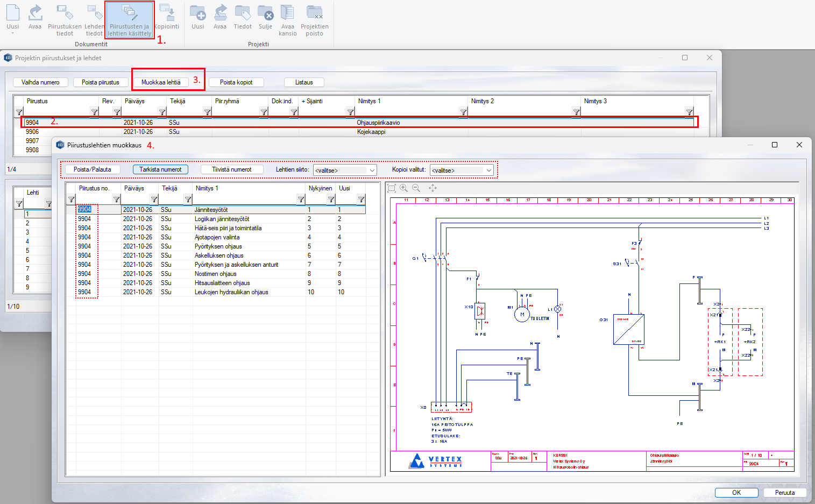Click the zoom out magnifier above preview

pyautogui.click(x=416, y=188)
